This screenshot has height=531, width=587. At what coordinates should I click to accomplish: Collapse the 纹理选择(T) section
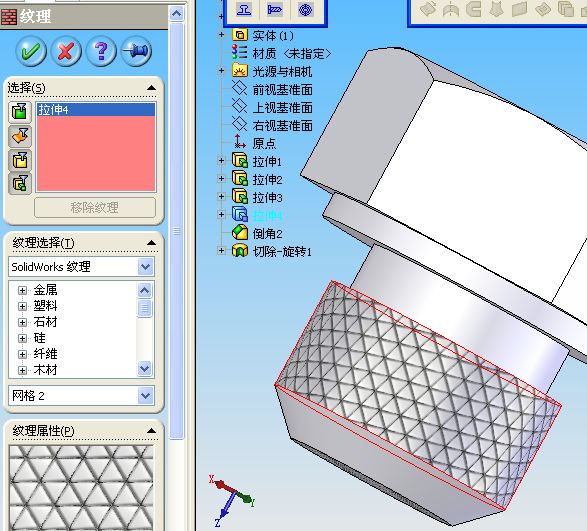[152, 243]
